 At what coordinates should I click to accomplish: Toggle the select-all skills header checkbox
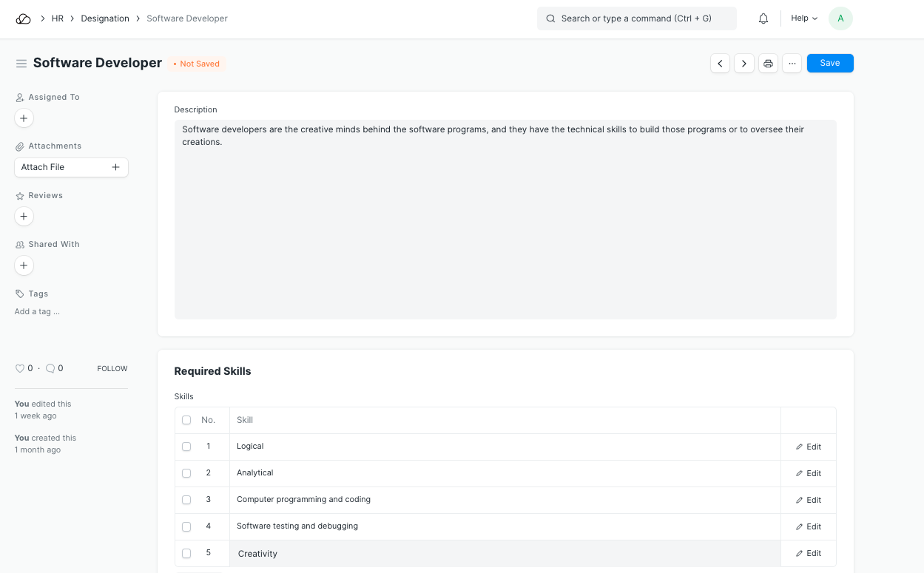tap(186, 420)
